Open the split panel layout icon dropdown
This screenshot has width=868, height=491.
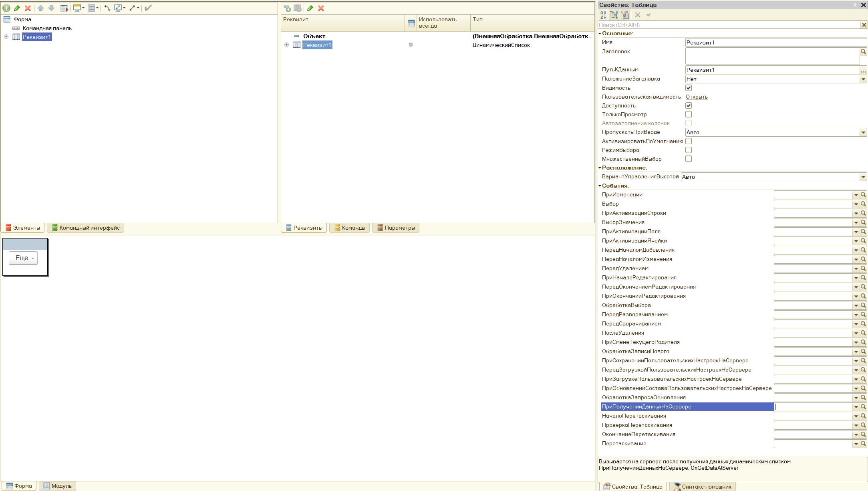[93, 8]
